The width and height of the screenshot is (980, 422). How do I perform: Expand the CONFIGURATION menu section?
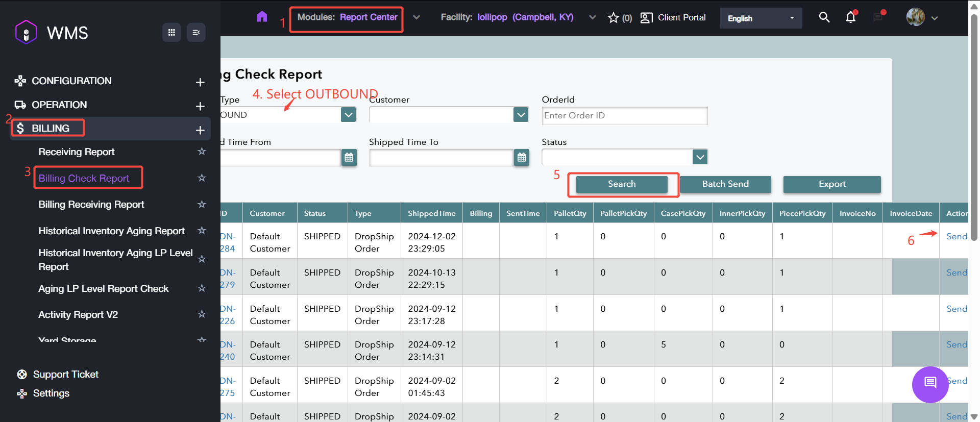(200, 82)
